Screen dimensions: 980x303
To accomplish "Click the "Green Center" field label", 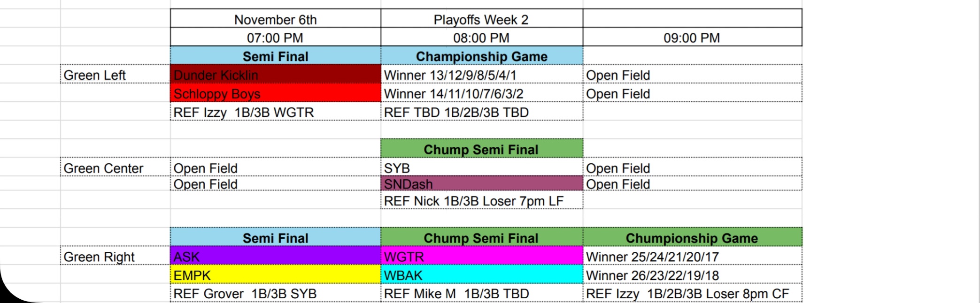I will pos(115,168).
